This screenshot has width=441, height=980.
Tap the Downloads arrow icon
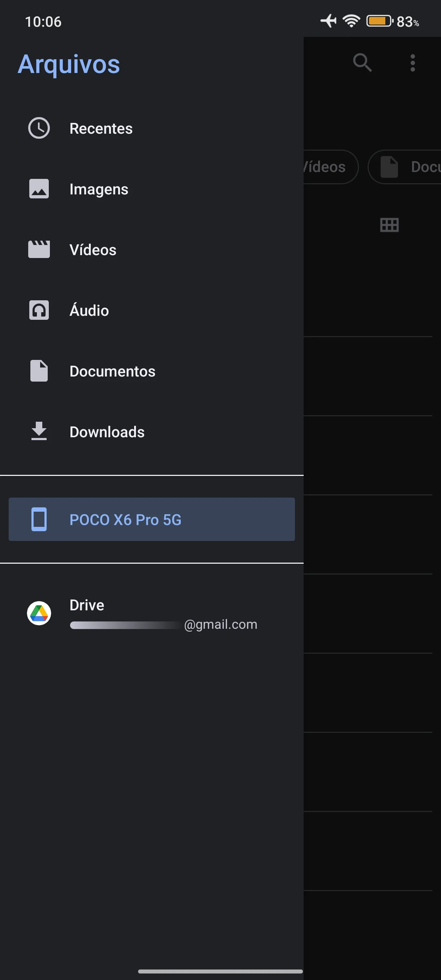pos(39,431)
